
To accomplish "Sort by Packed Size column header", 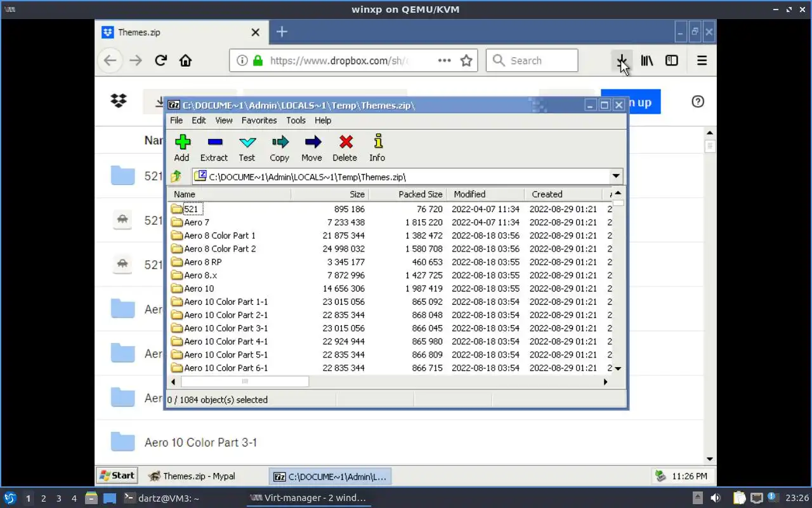I will click(408, 194).
